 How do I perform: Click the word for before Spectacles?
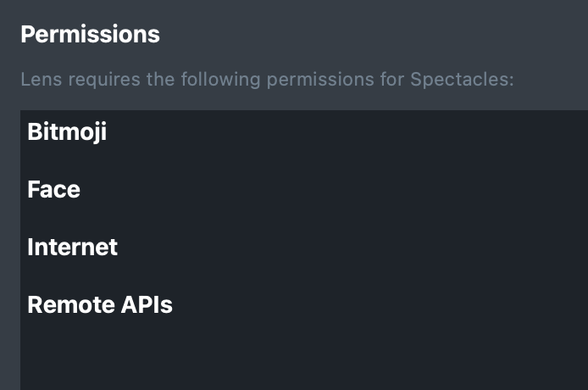(x=393, y=81)
